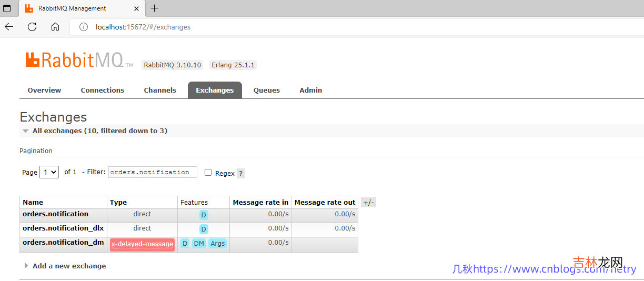Switch to the Queues tab

[266, 90]
